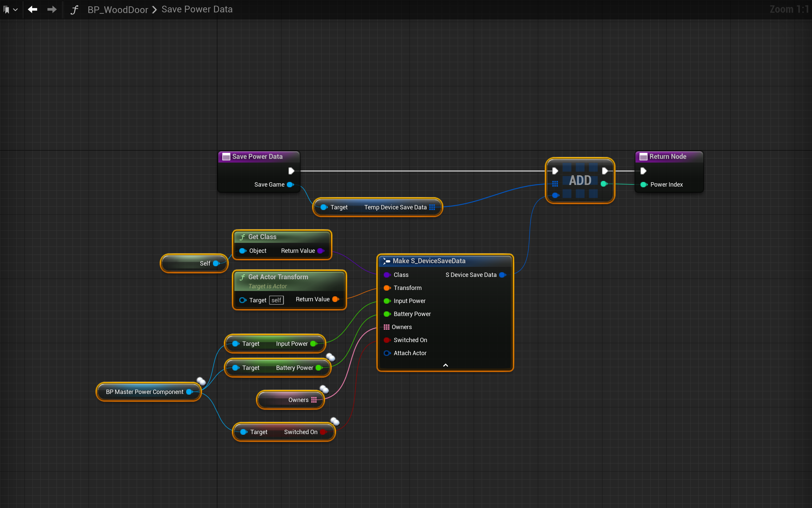Click the ADD array node

pos(580,180)
